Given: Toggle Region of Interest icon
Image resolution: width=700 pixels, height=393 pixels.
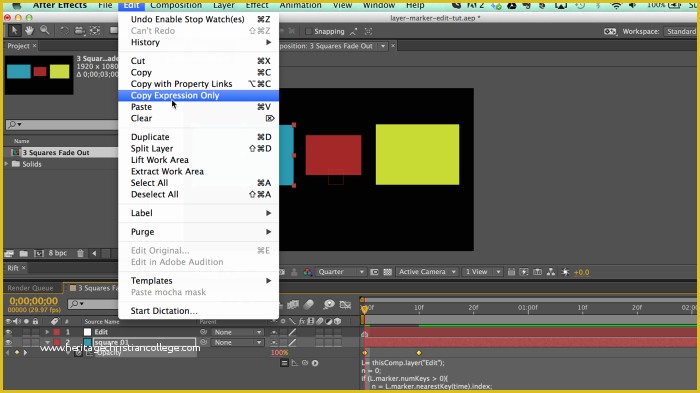Looking at the screenshot, I should point(374,272).
